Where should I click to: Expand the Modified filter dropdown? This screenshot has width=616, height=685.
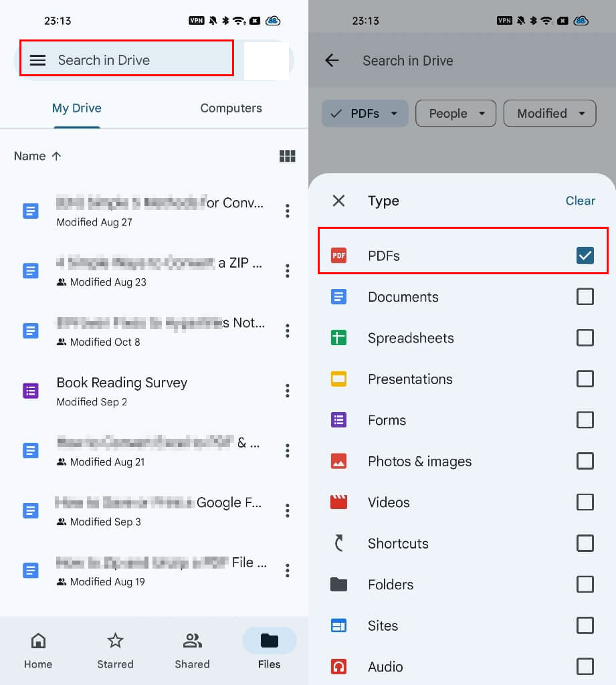pyautogui.click(x=550, y=114)
